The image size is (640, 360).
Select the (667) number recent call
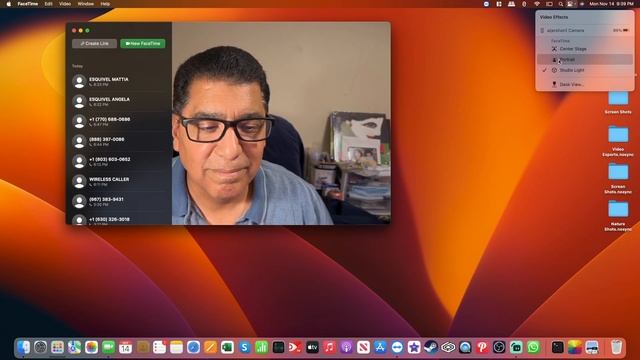coord(120,202)
